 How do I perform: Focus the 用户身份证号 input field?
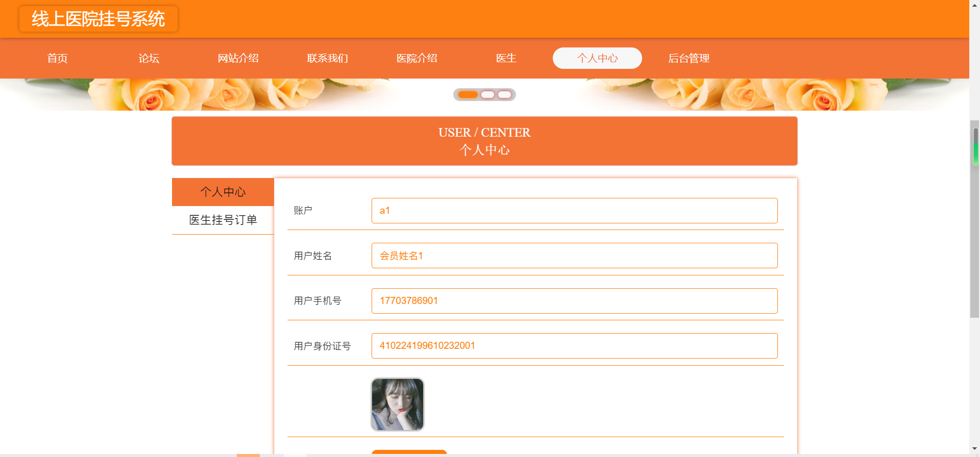point(574,346)
